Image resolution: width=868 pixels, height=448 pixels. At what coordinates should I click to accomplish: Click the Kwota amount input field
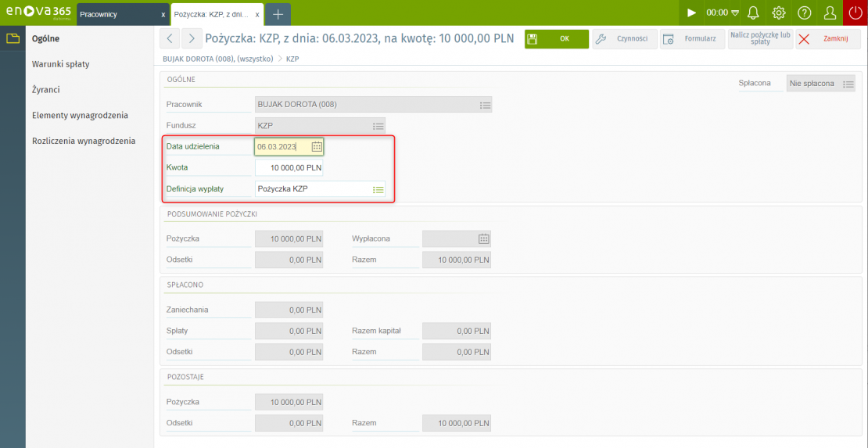tap(289, 168)
